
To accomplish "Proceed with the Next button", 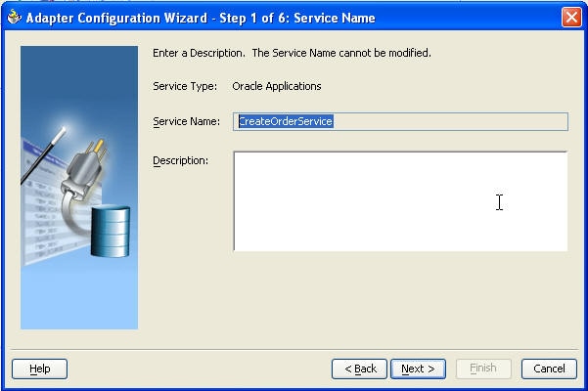I will coord(418,369).
